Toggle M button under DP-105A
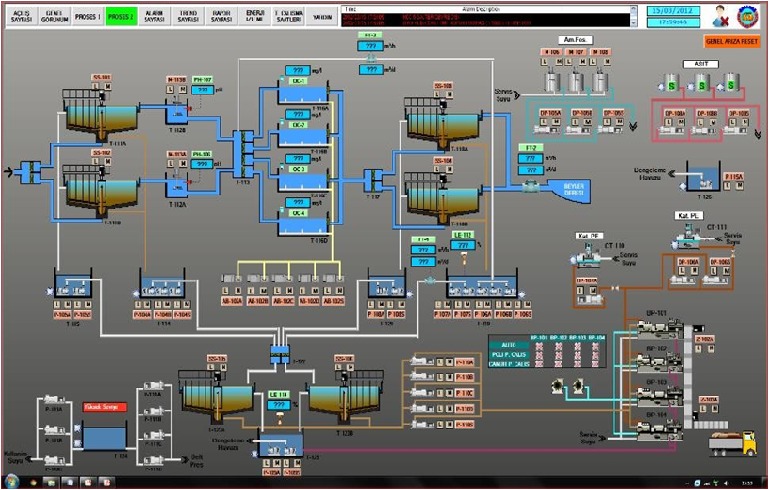 [x=554, y=122]
